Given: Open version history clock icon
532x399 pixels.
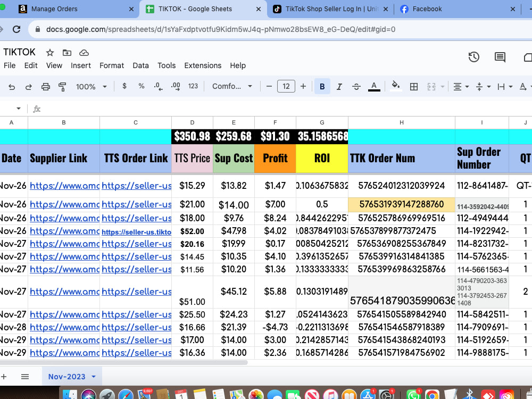Looking at the screenshot, I should pos(473,57).
